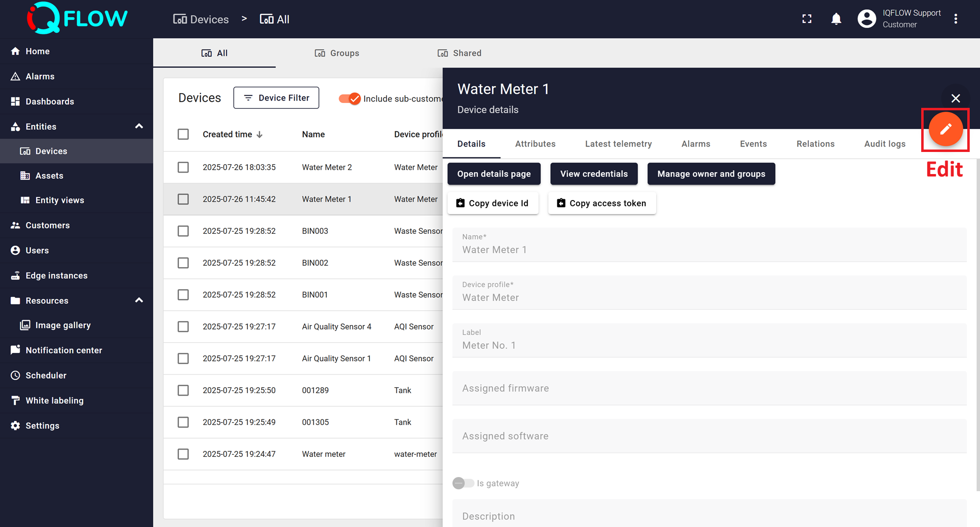Click Copy access token button

click(602, 203)
